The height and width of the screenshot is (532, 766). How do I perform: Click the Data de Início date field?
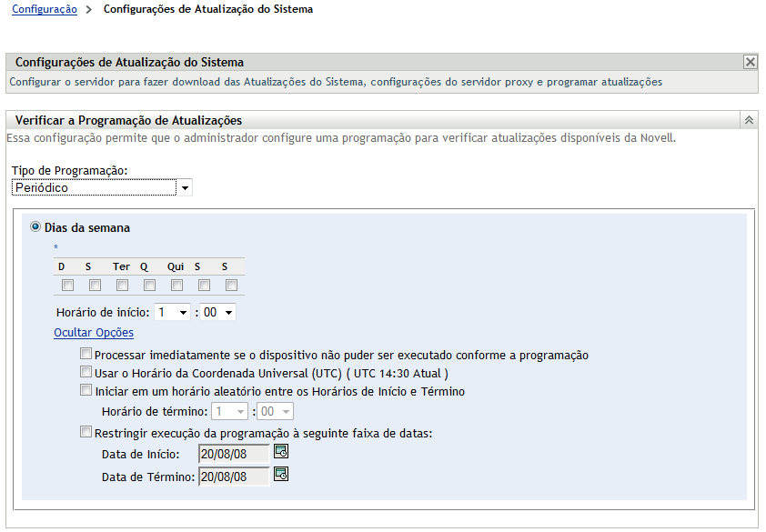[234, 454]
